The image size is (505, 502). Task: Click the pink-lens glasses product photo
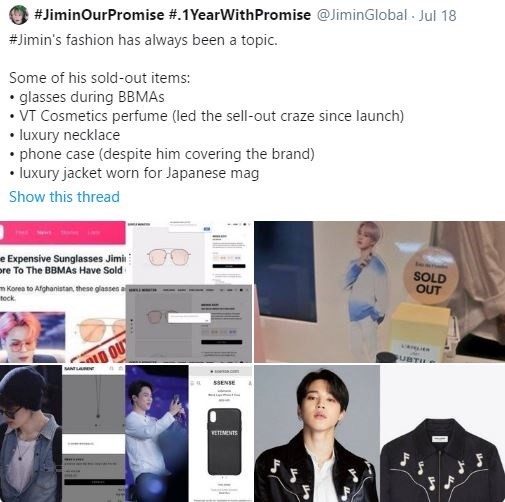(x=168, y=256)
